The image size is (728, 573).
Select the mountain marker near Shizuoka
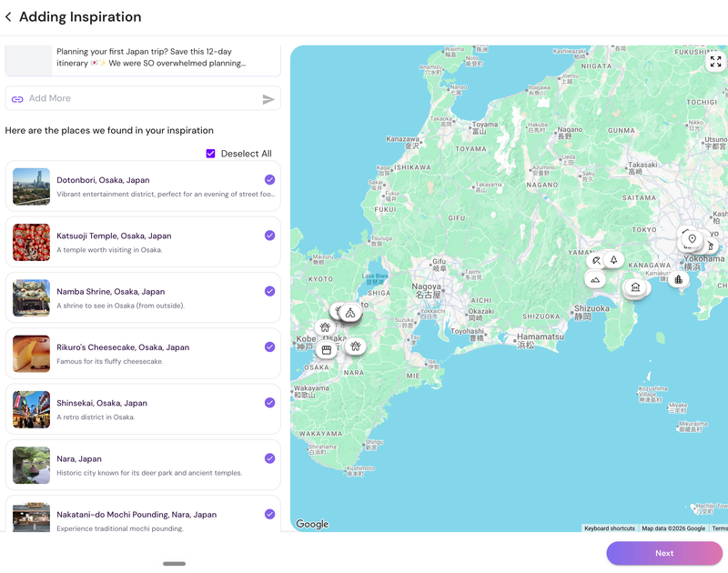click(595, 280)
